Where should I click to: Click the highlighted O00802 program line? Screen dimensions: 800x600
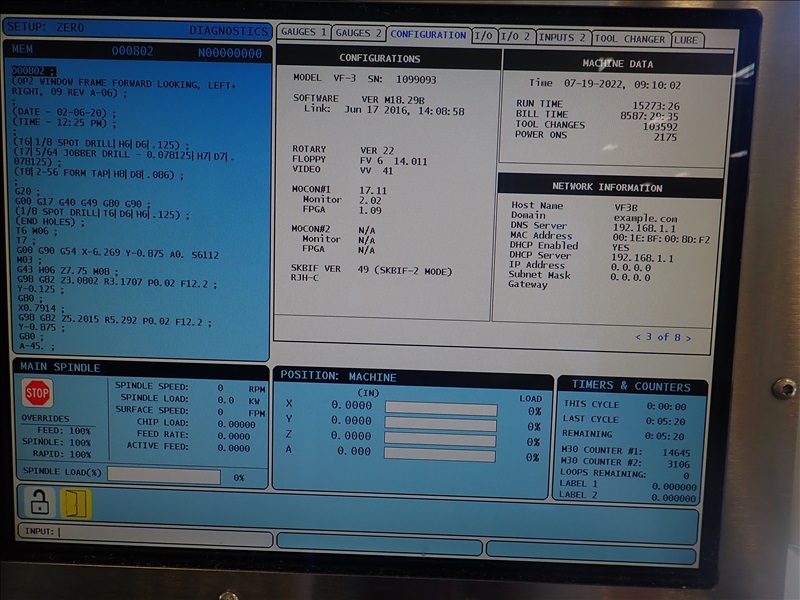(x=34, y=71)
